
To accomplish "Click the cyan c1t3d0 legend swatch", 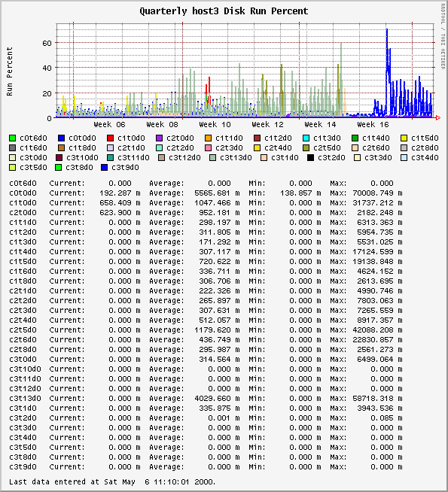I will (306, 138).
